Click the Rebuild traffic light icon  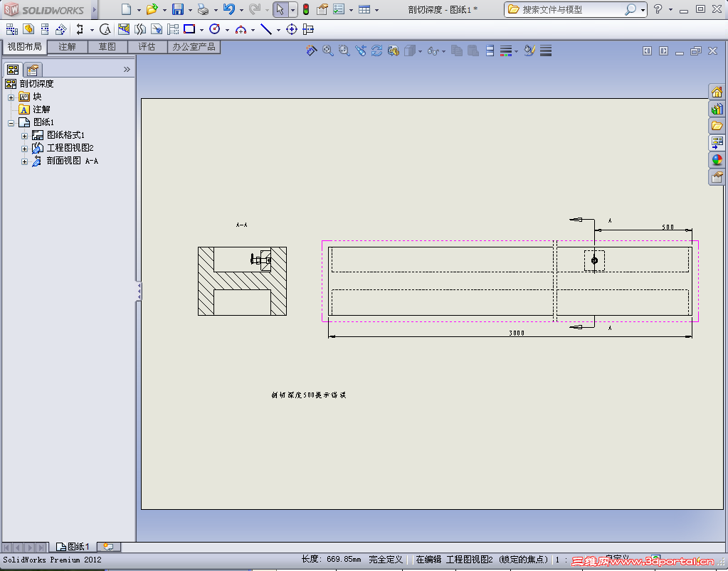(x=305, y=9)
